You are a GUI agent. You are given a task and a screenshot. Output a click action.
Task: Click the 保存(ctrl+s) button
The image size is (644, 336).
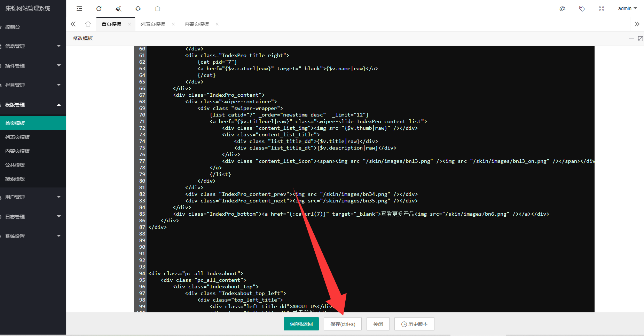coord(343,324)
